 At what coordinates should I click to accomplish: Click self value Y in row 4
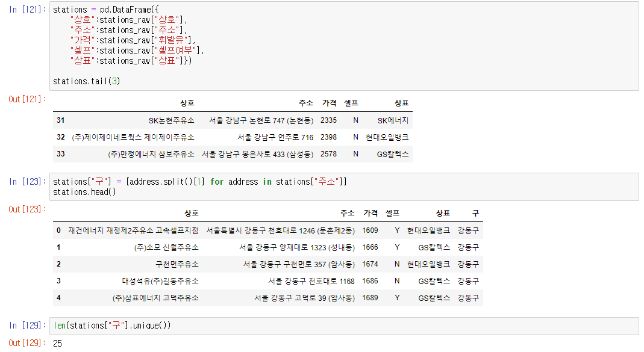(397, 297)
